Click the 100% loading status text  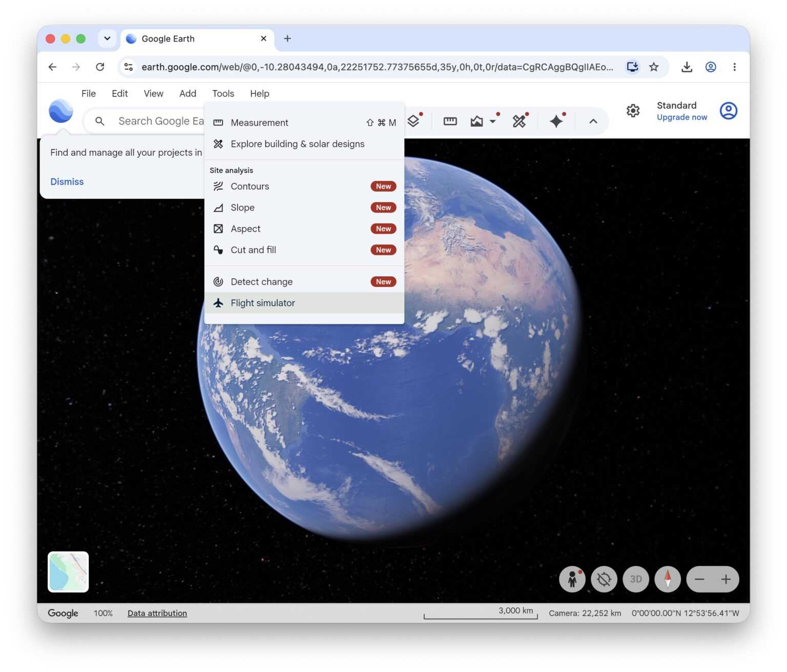103,613
